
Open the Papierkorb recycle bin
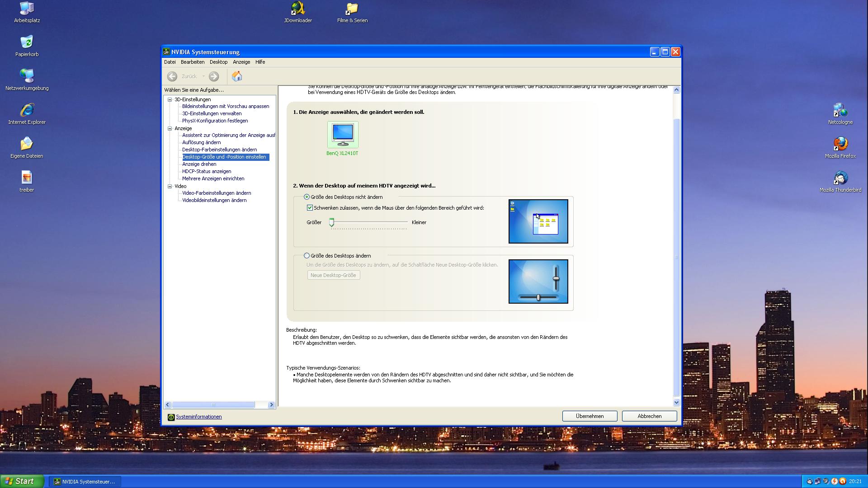[27, 42]
